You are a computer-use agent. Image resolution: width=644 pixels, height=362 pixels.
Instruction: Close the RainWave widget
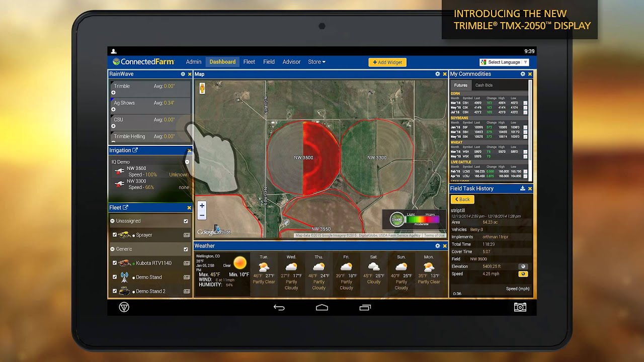[190, 74]
